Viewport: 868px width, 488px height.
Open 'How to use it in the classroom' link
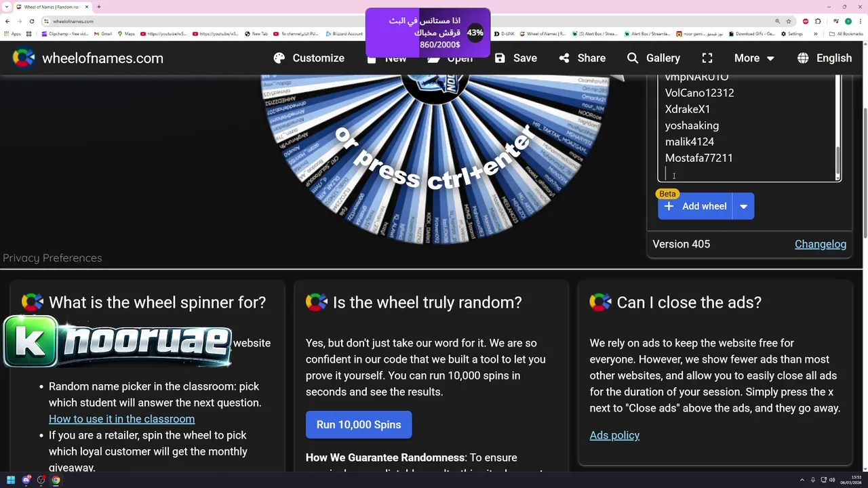pyautogui.click(x=121, y=419)
